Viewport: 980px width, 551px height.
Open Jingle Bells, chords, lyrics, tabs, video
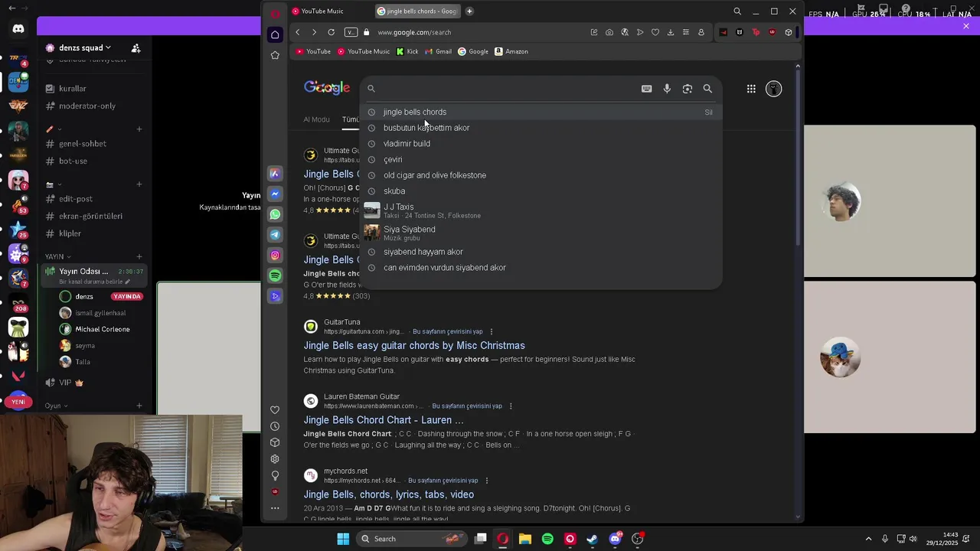(389, 494)
